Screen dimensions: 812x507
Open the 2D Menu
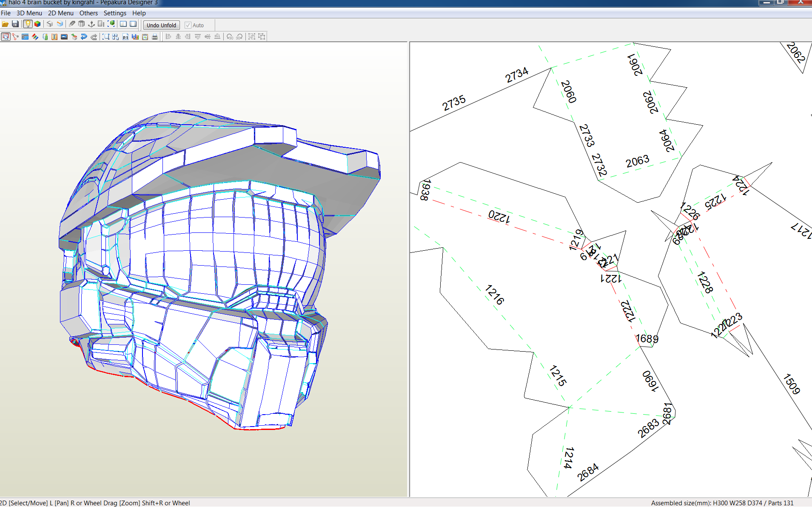pos(61,13)
